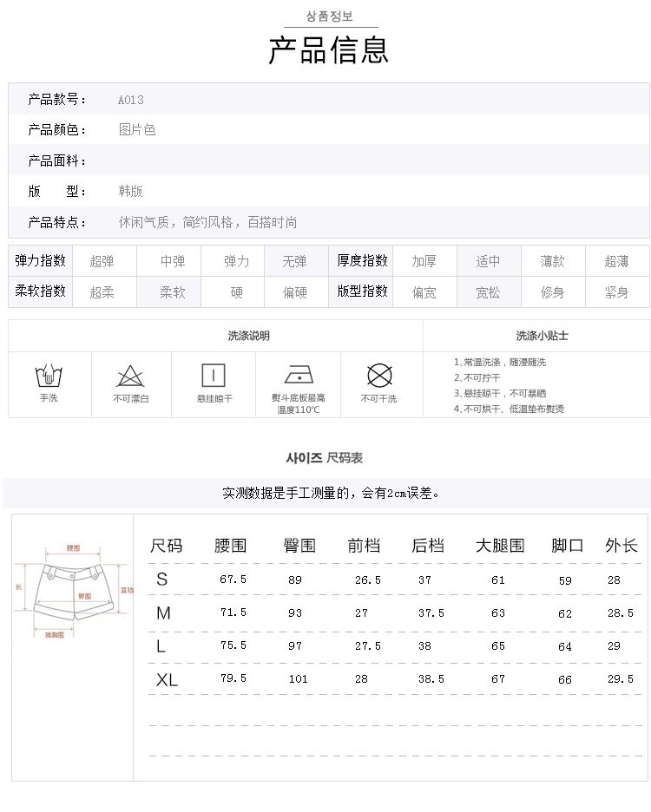Select the 适中 thickness cell

[489, 261]
